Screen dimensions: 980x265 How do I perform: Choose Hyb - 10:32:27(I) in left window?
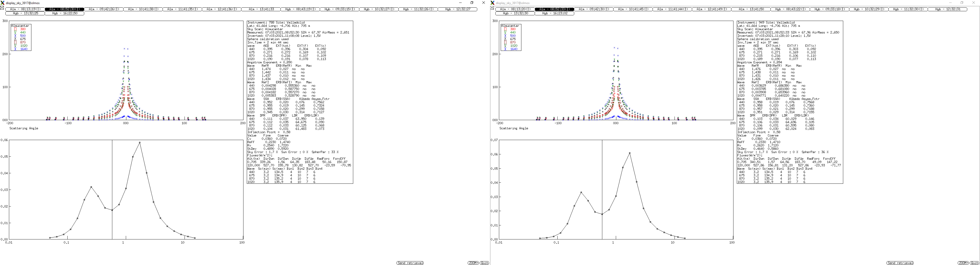click(x=379, y=9)
